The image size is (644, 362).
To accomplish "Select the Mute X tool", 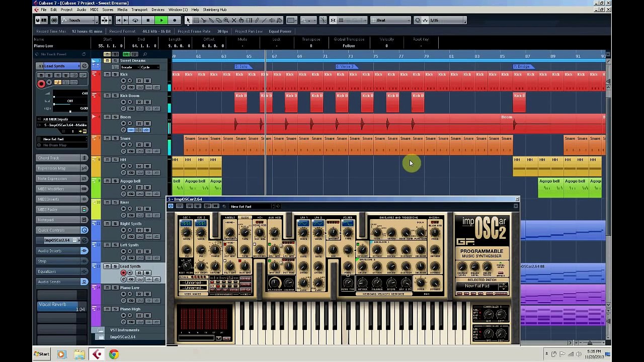I will (234, 20).
